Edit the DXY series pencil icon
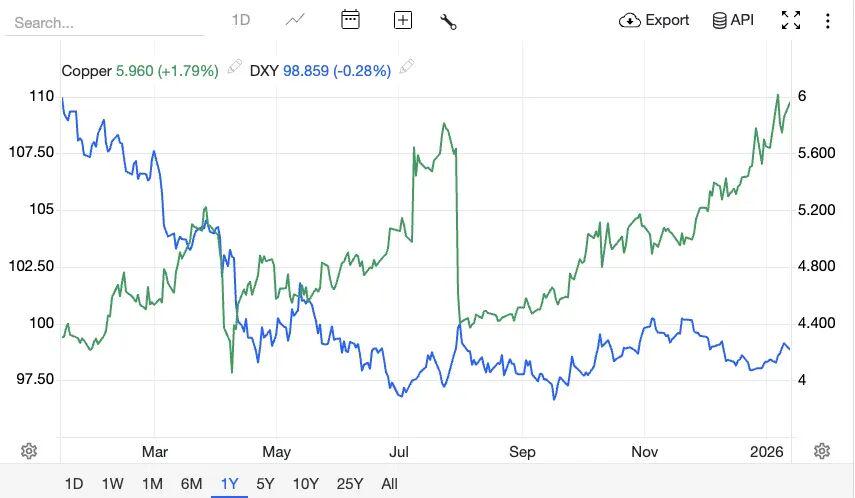 (x=407, y=67)
